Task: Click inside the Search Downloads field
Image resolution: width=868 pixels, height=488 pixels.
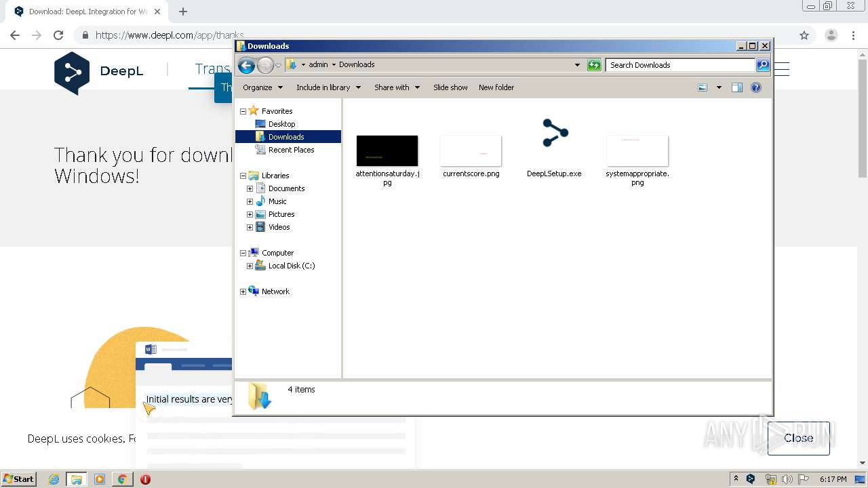Action: click(x=680, y=65)
